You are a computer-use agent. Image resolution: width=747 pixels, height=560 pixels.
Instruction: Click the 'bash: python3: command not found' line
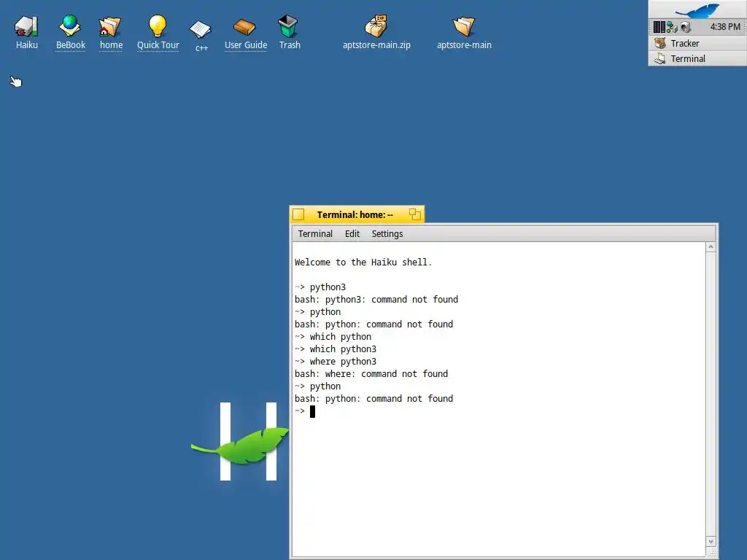[376, 300]
